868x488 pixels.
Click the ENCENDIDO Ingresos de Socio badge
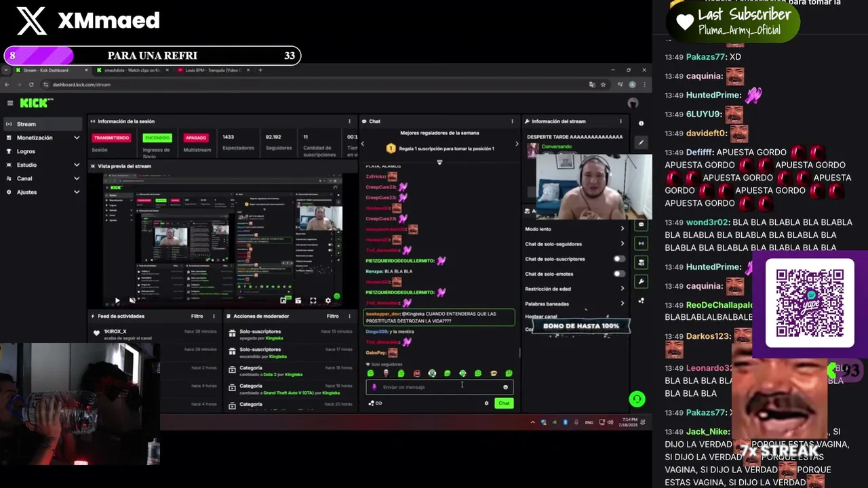(x=157, y=138)
